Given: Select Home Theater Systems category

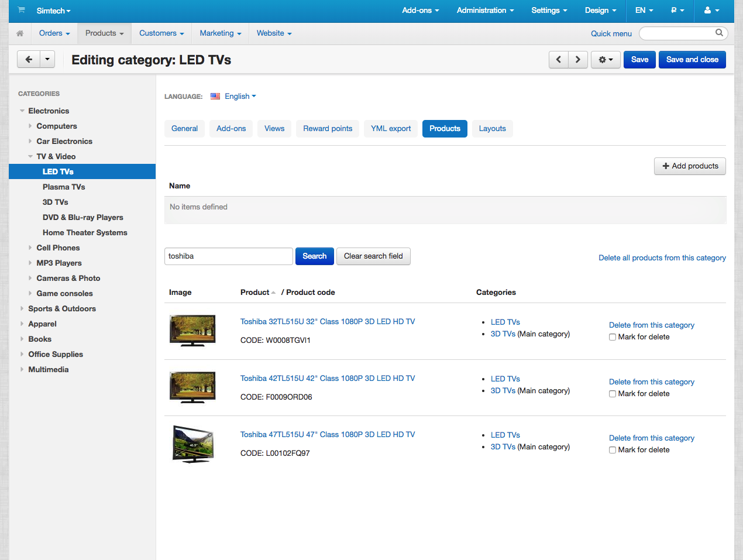Looking at the screenshot, I should click(x=85, y=233).
